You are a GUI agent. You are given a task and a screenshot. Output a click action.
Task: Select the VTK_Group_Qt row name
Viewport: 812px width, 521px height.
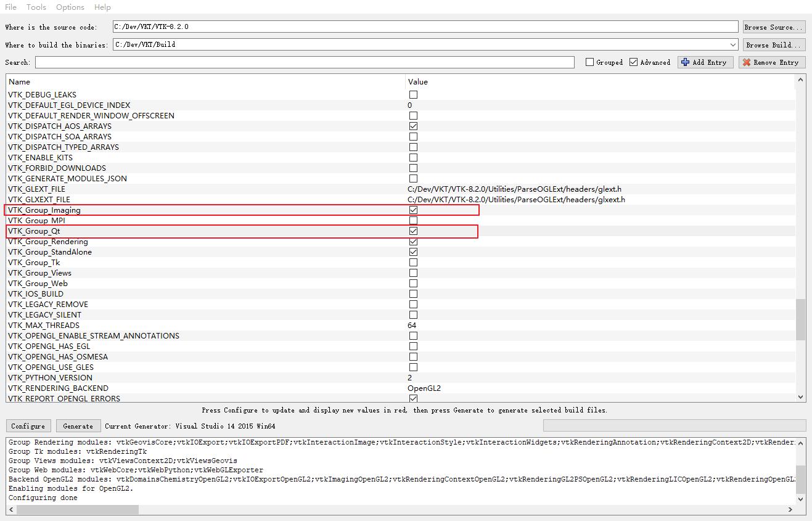click(x=34, y=231)
